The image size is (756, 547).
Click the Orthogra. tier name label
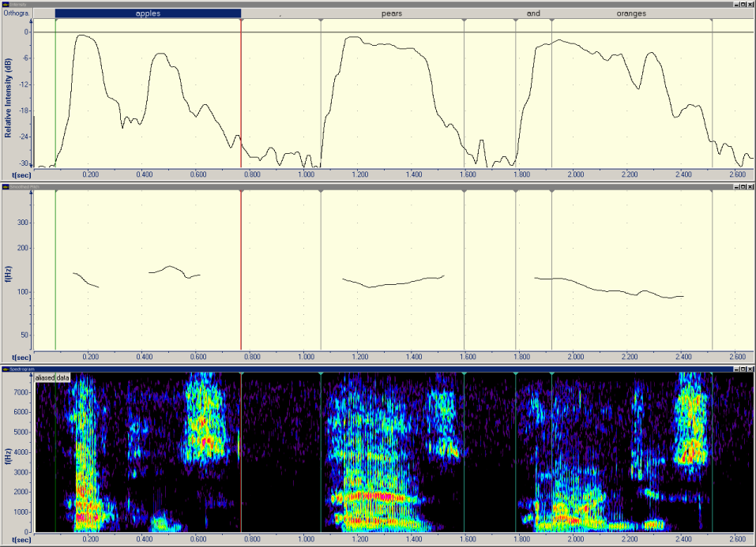[x=17, y=13]
